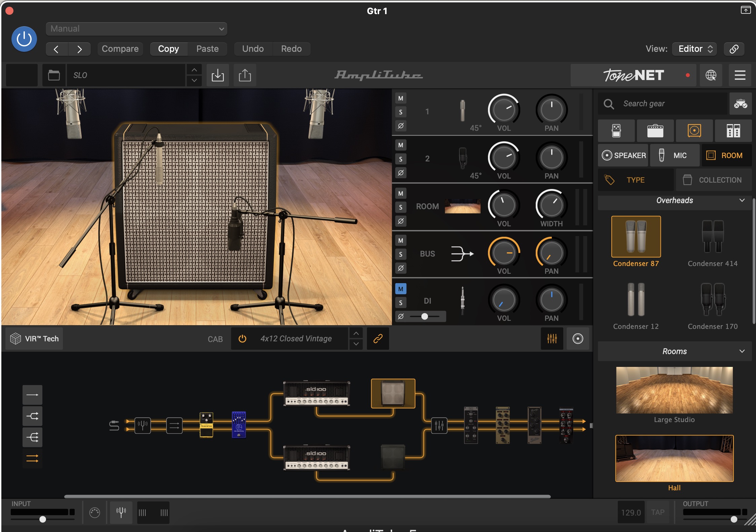Screen dimensions: 756x532
Task: Go to previous preset arrow
Action: (x=56, y=49)
